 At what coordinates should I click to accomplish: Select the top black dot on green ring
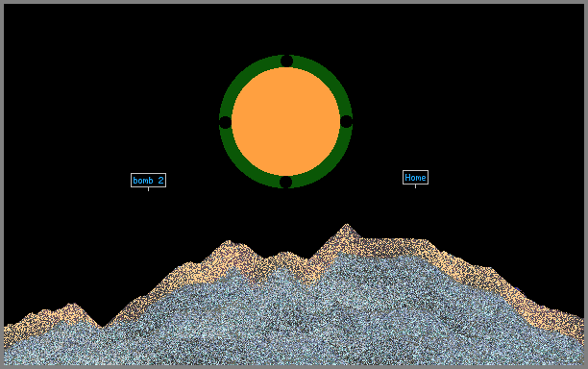point(286,61)
